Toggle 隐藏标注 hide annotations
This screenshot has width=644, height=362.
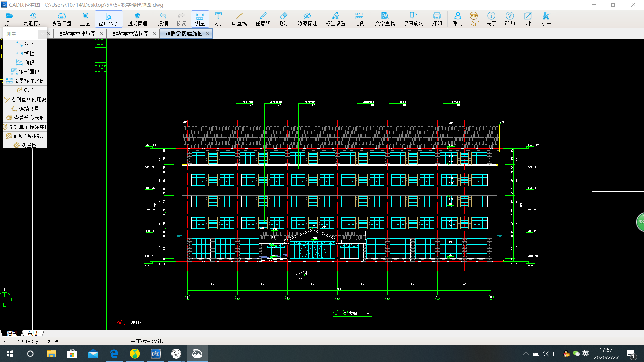click(307, 19)
